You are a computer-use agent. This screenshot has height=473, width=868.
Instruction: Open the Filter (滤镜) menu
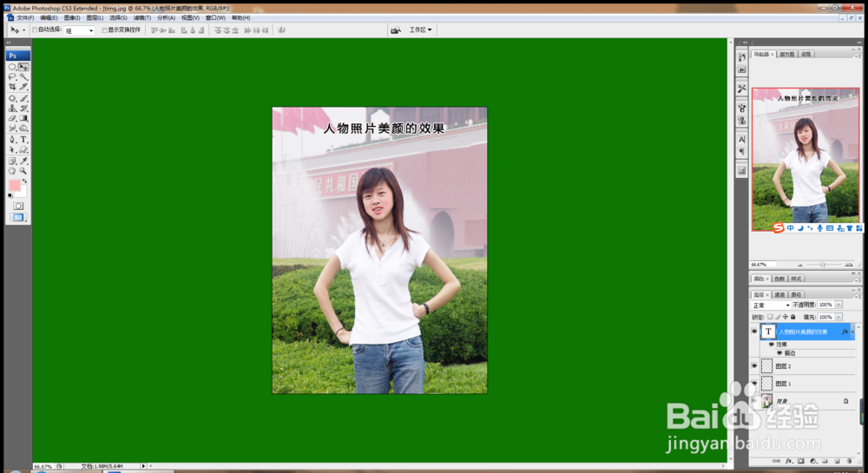141,17
